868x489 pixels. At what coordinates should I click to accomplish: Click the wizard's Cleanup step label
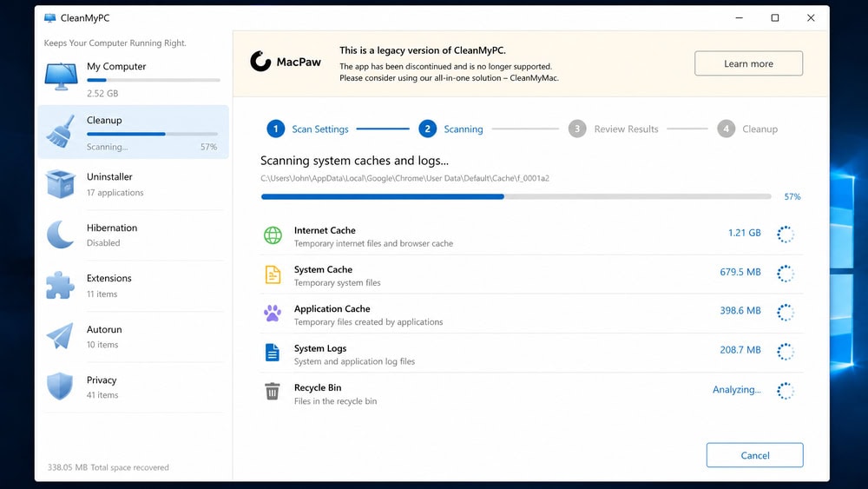759,129
